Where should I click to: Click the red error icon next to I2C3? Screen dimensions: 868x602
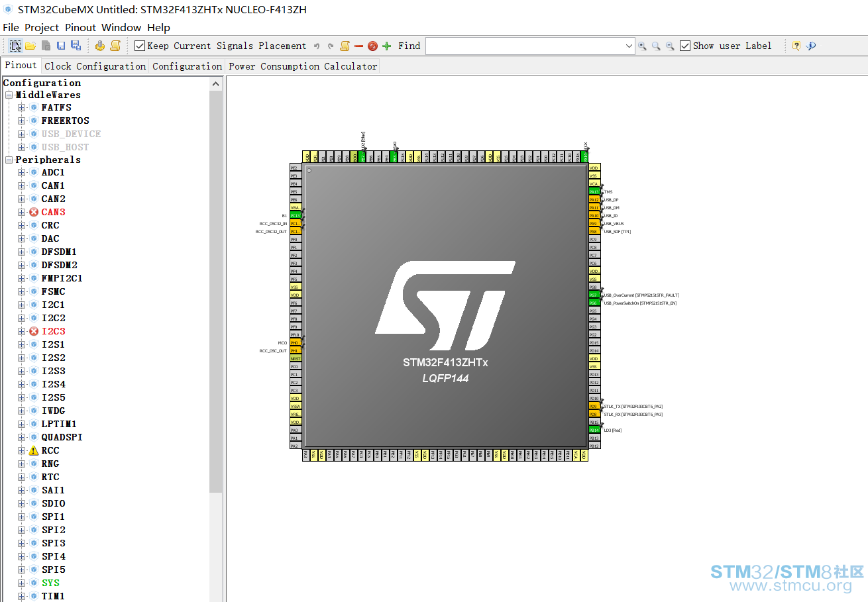[34, 331]
